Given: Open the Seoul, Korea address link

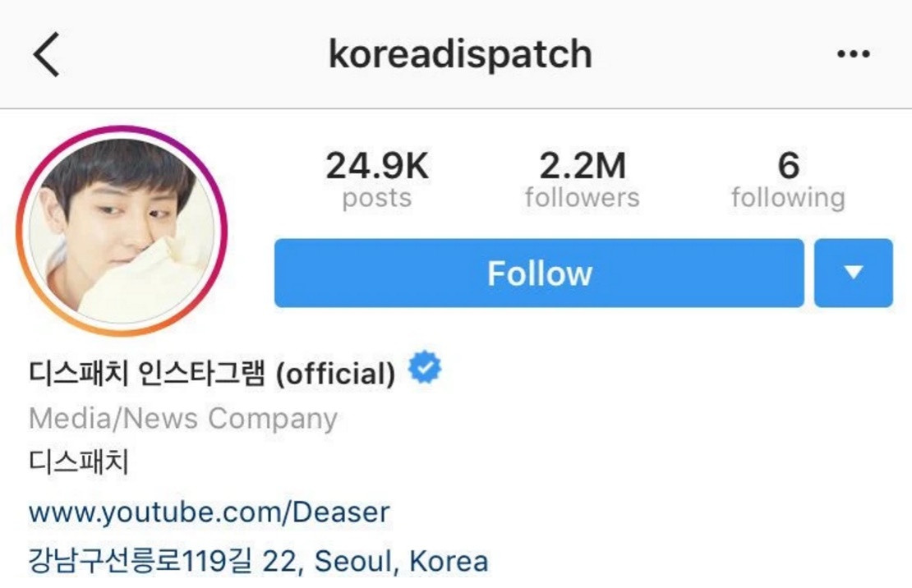Looking at the screenshot, I should 258,561.
